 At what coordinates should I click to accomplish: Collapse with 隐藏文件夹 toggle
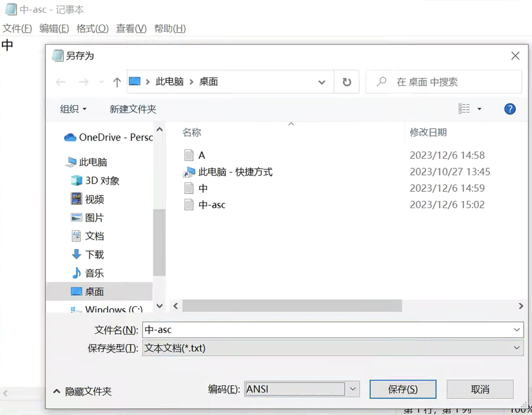click(82, 391)
